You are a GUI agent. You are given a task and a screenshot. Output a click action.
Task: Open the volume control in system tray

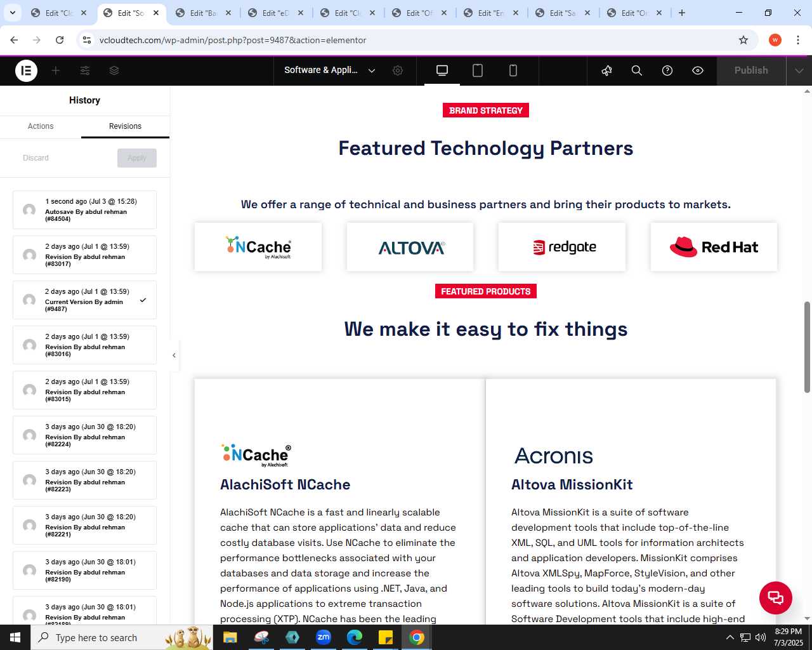[761, 637]
